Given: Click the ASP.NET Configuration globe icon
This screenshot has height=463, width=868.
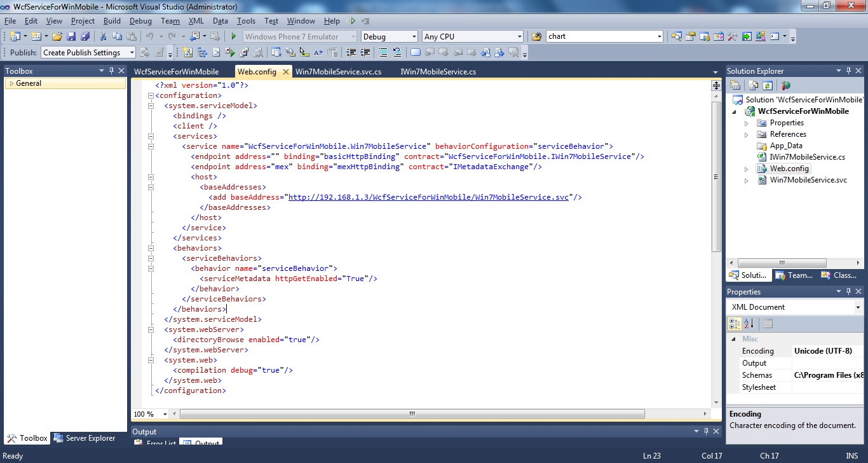Looking at the screenshot, I should (x=785, y=85).
